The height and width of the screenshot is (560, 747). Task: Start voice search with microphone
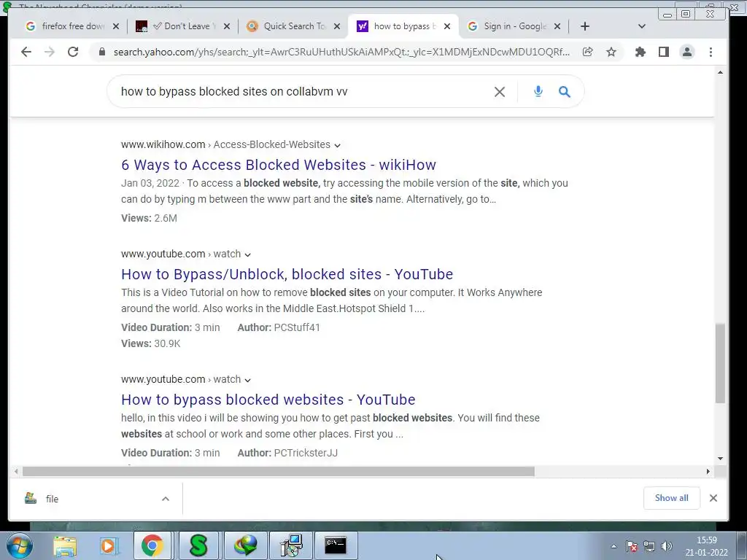click(x=538, y=91)
